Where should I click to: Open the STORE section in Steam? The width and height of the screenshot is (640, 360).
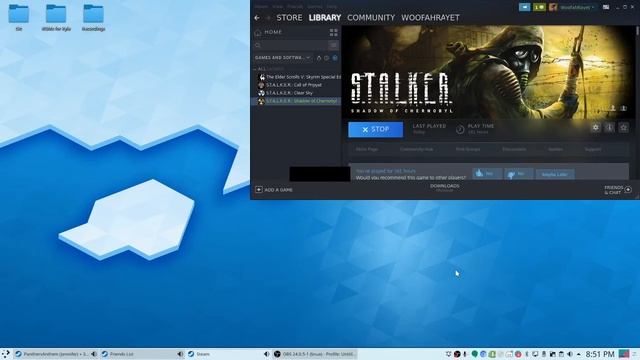(x=289, y=18)
